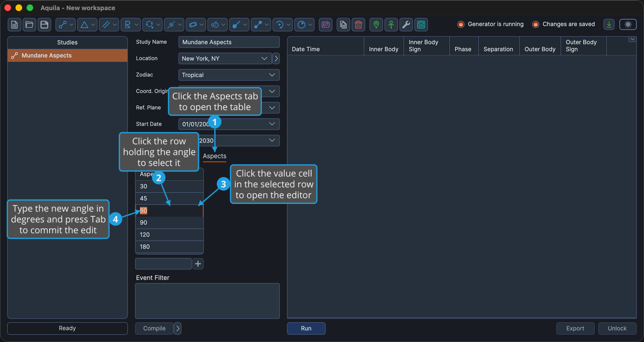
Task: Select the 45 aspect row
Action: tap(169, 199)
